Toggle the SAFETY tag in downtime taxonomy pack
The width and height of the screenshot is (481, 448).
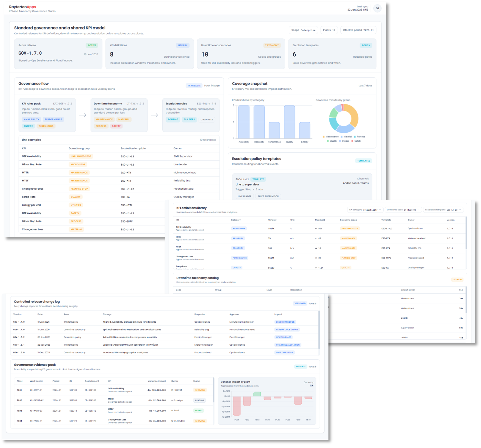(116, 126)
